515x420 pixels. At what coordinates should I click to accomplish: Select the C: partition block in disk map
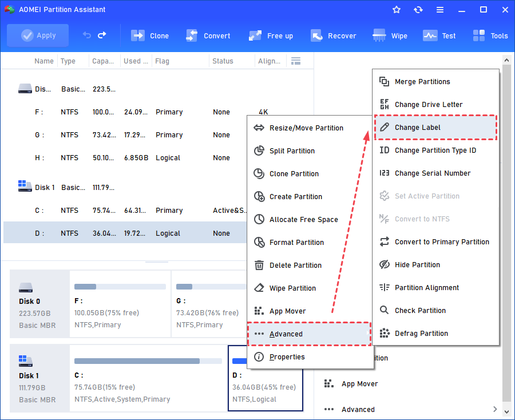pos(148,378)
